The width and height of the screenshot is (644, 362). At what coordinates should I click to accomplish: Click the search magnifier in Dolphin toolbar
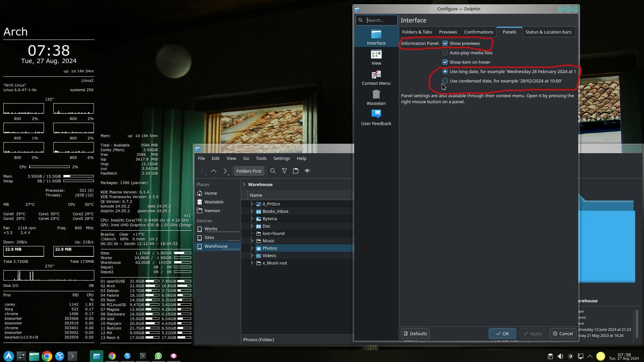[x=273, y=171]
